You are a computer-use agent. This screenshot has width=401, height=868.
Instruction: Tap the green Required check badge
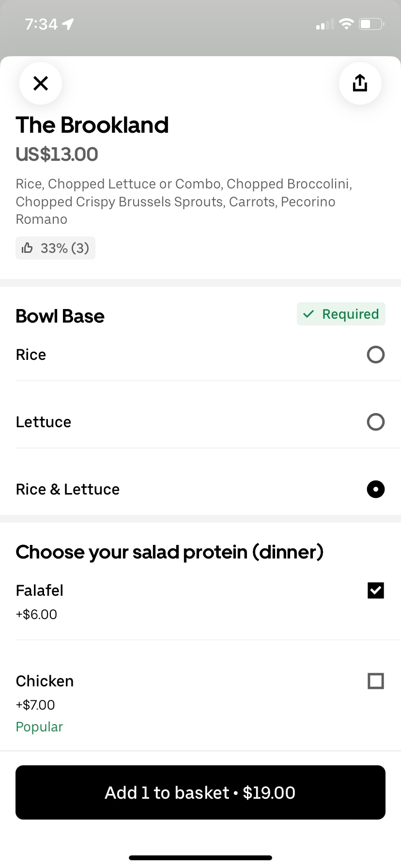click(x=341, y=314)
